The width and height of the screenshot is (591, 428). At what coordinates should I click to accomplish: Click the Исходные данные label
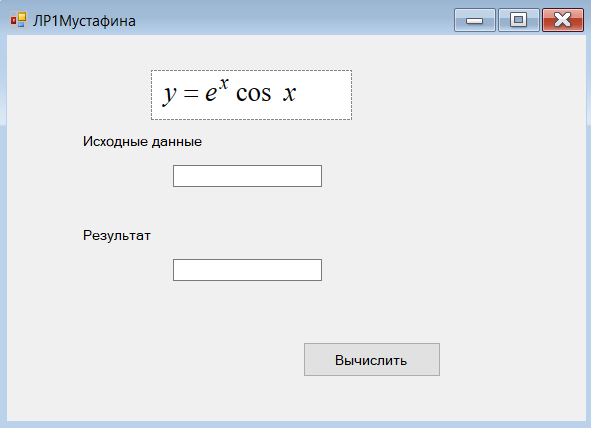pyautogui.click(x=142, y=142)
